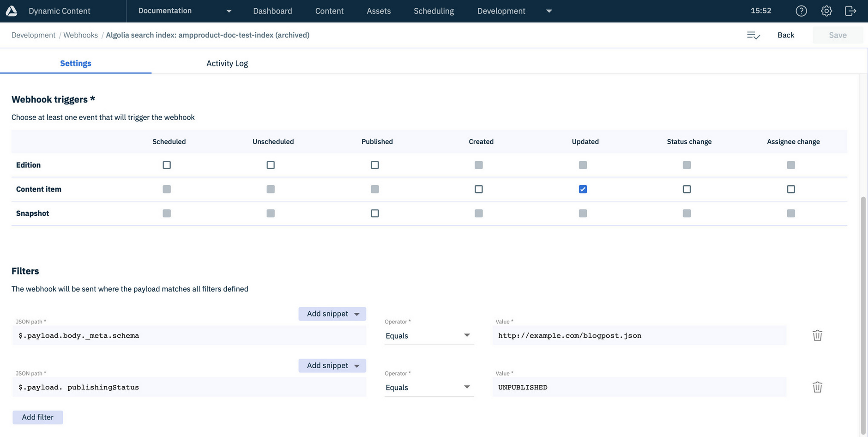This screenshot has width=868, height=437.
Task: Switch to the Activity Log tab
Action: click(227, 63)
